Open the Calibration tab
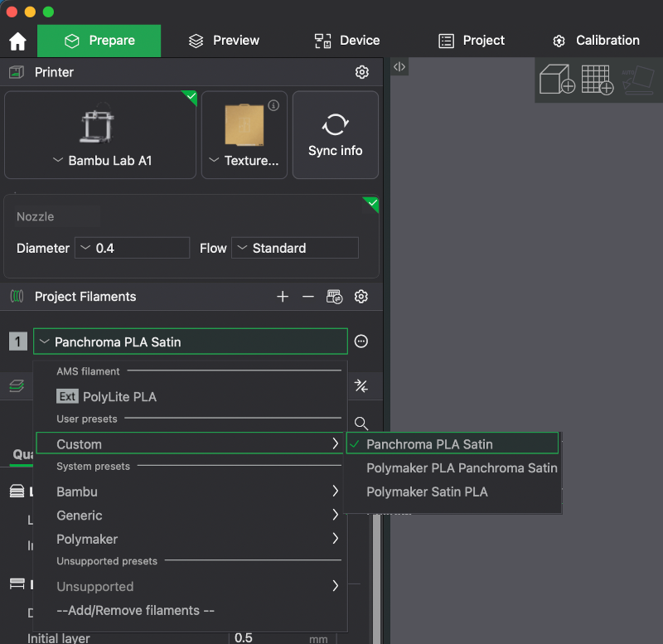 (596, 41)
